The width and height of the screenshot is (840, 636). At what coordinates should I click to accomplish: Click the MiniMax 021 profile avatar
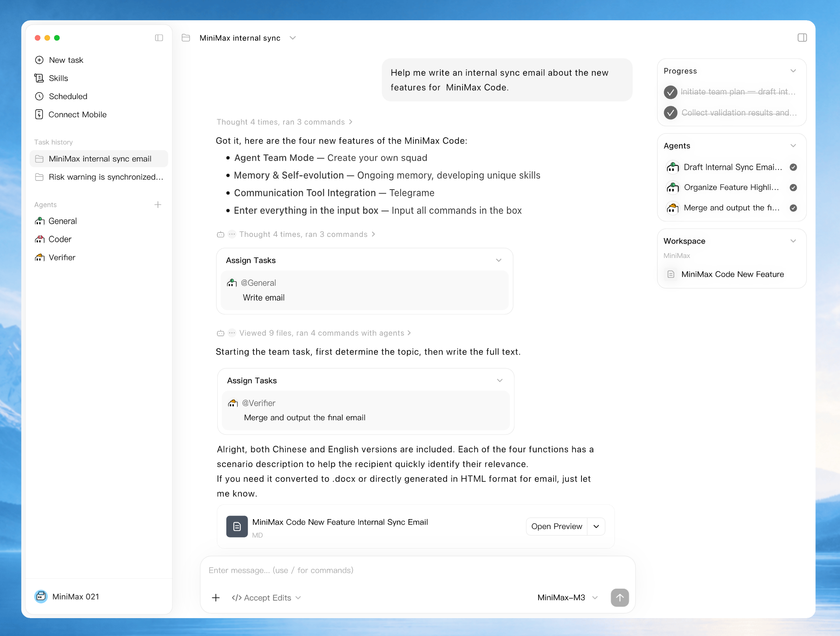[x=41, y=596]
